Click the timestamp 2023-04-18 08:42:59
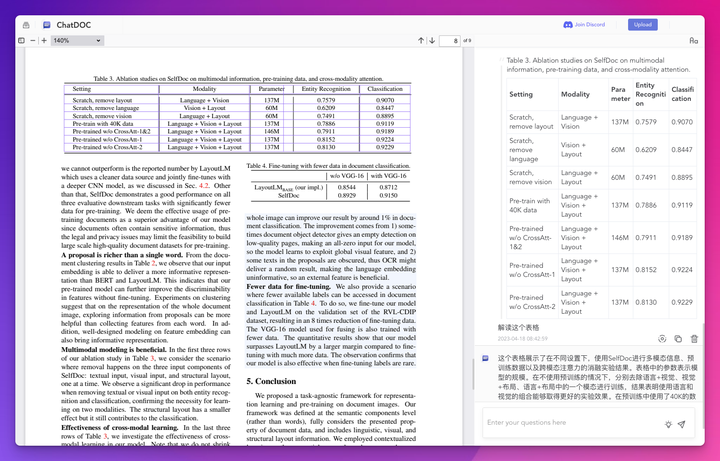Image resolution: width=720 pixels, height=461 pixels. [x=523, y=338]
